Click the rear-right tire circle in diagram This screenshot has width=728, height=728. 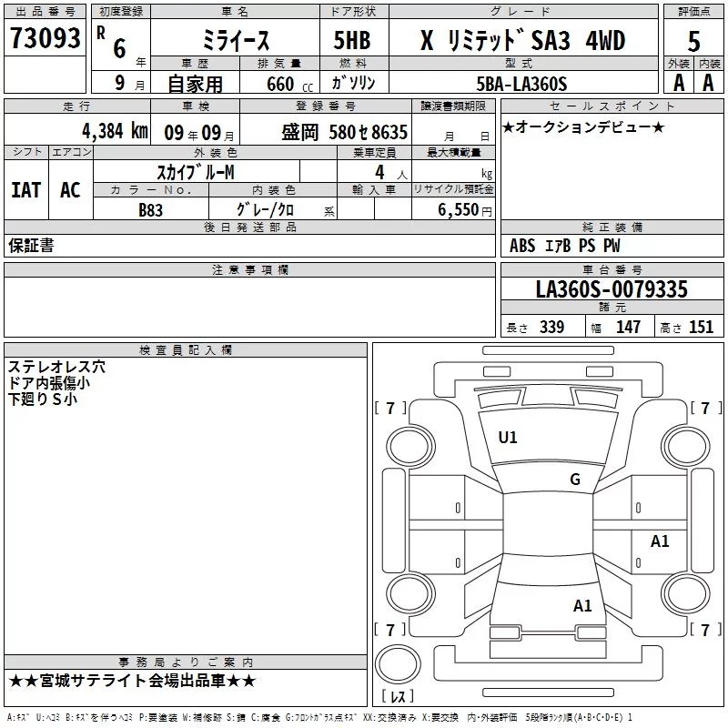684,592
